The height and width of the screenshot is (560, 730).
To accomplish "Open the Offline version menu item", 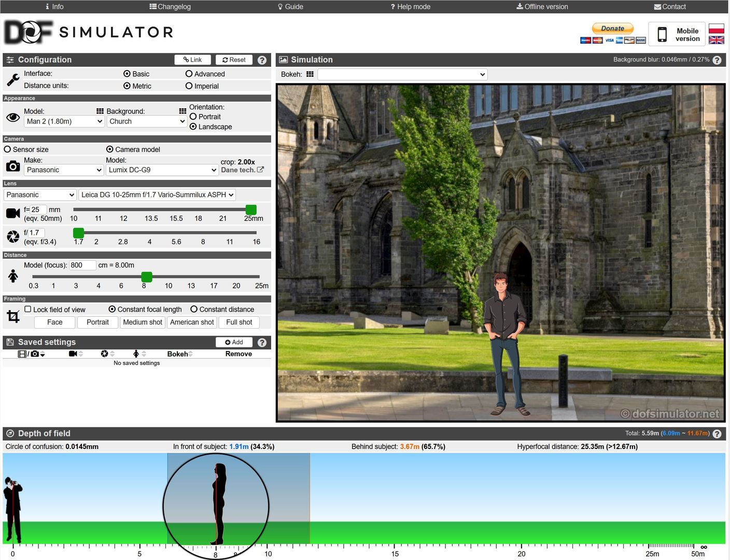I will click(x=542, y=7).
